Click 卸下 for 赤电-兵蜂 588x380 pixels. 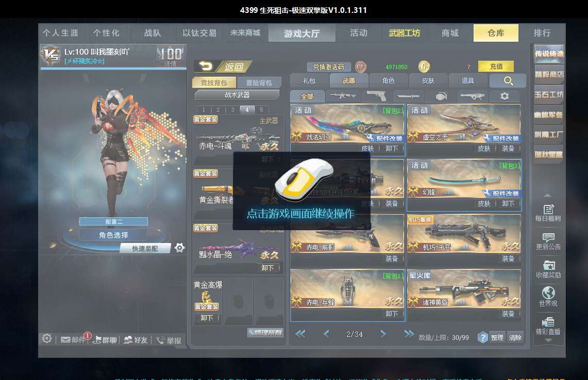pyautogui.click(x=392, y=314)
